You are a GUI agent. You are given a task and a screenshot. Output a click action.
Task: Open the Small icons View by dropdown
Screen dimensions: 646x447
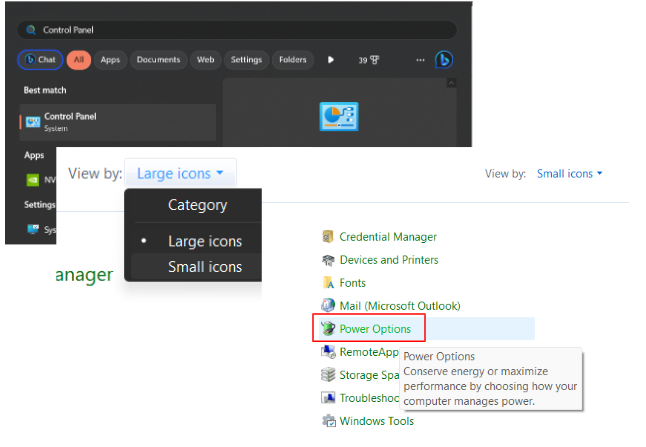[x=569, y=174]
